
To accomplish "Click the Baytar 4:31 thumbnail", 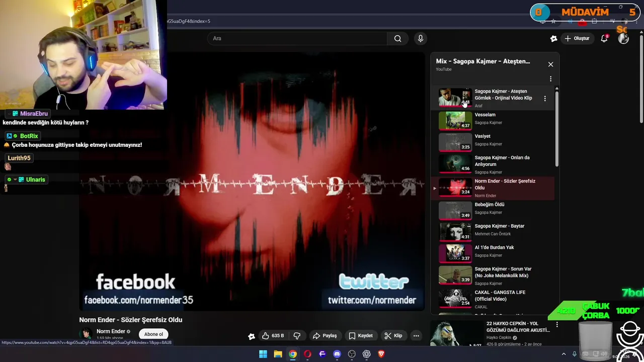I will coord(455,232).
